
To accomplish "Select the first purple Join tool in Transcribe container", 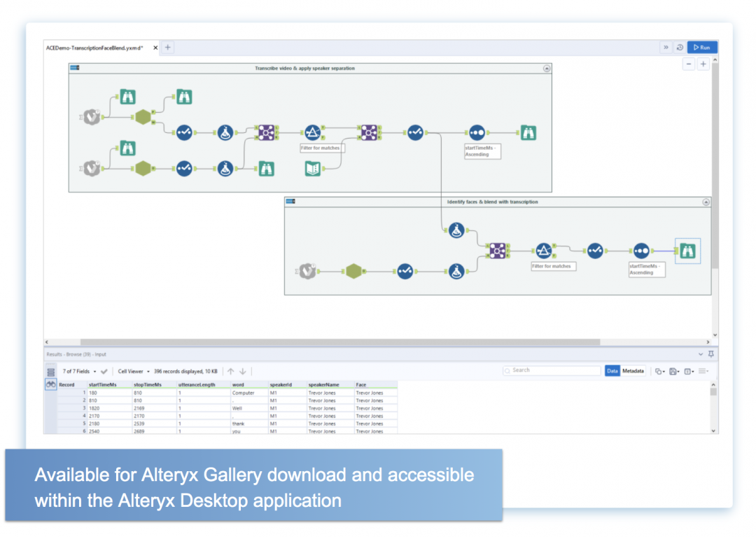I will point(267,132).
